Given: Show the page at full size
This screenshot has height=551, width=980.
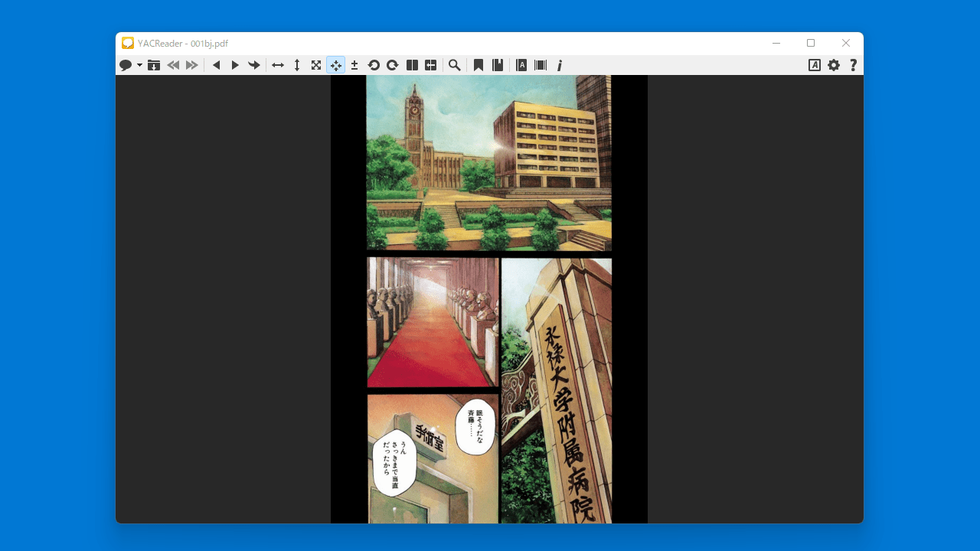Looking at the screenshot, I should tap(316, 66).
